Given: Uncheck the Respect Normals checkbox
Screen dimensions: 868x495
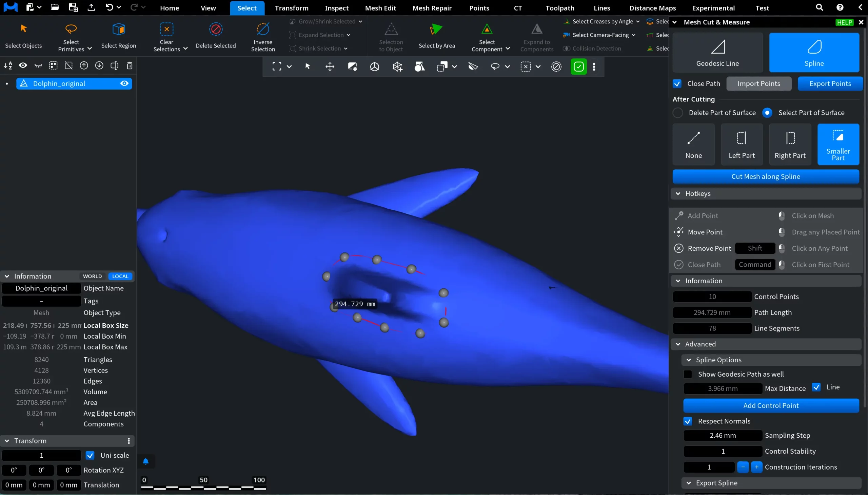Looking at the screenshot, I should 688,421.
